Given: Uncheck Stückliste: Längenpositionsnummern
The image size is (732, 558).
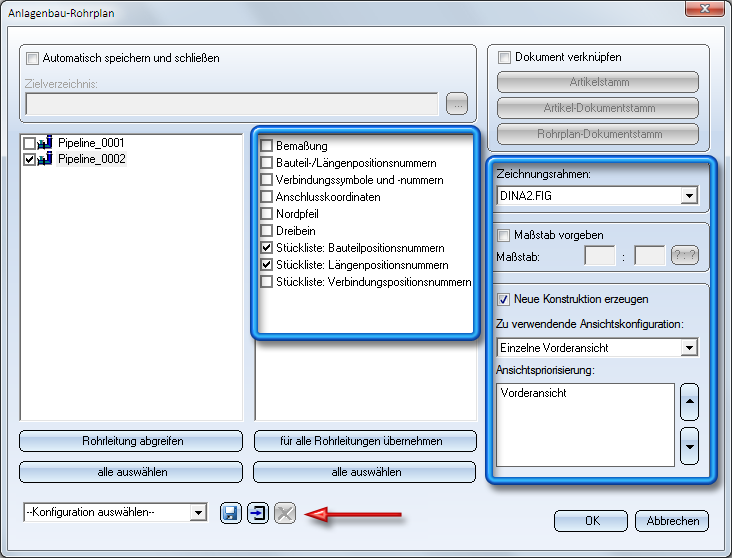Looking at the screenshot, I should coord(267,265).
